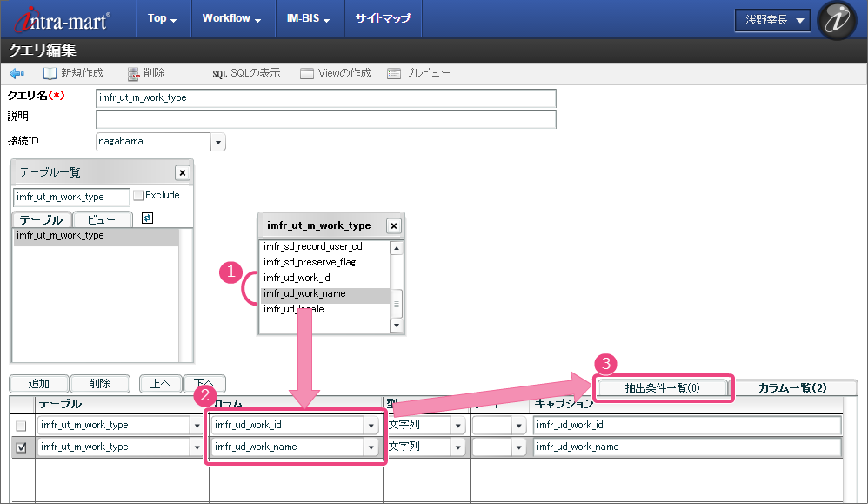Open the IM-BIS menu
The image size is (868, 504).
(x=308, y=18)
